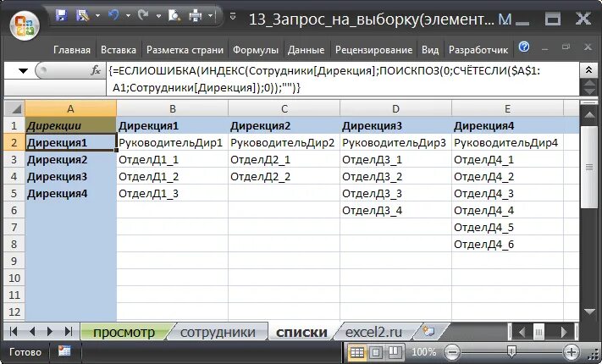The height and width of the screenshot is (364, 602).
Task: Click the Select All corner triangle
Action: (x=15, y=108)
